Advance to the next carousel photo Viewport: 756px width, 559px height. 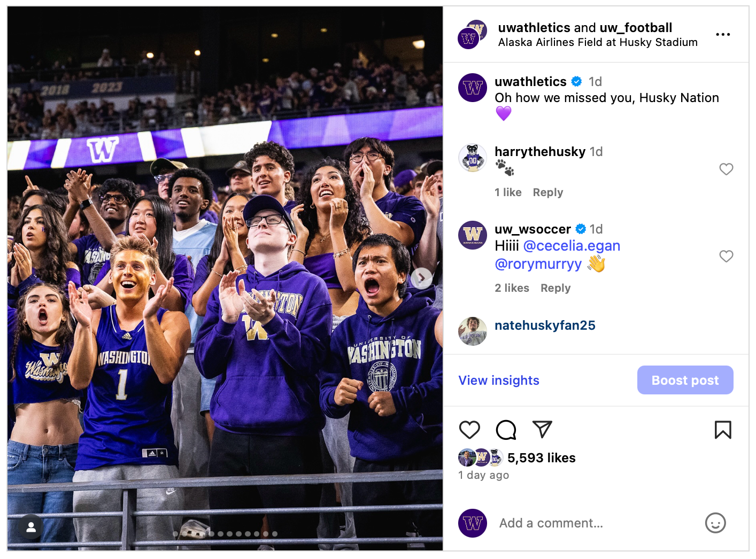421,278
